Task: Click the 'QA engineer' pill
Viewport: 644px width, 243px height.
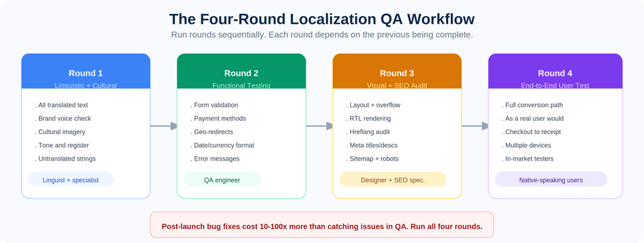Action: click(x=222, y=179)
